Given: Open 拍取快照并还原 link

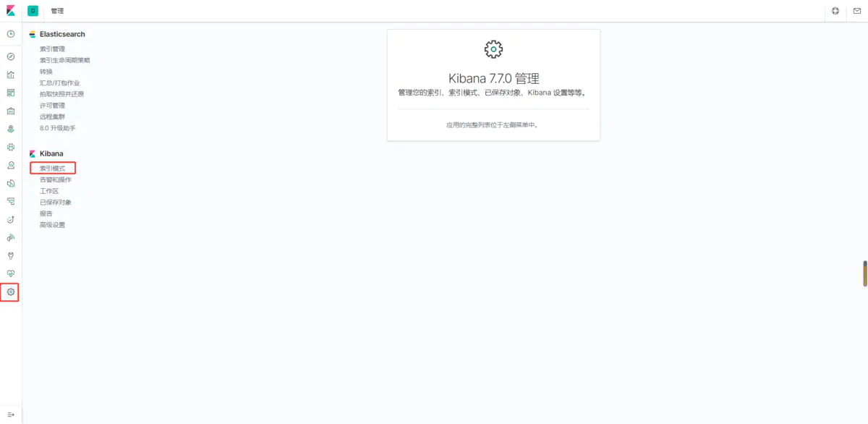Looking at the screenshot, I should pos(61,94).
